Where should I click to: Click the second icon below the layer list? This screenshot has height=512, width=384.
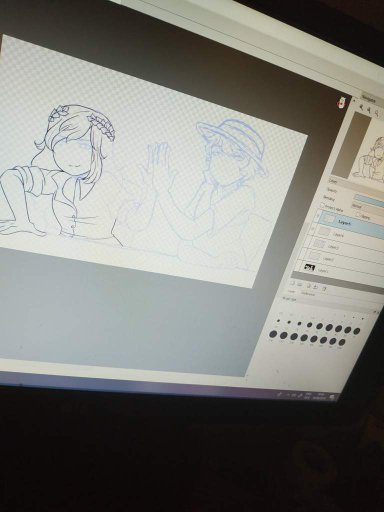coord(300,284)
